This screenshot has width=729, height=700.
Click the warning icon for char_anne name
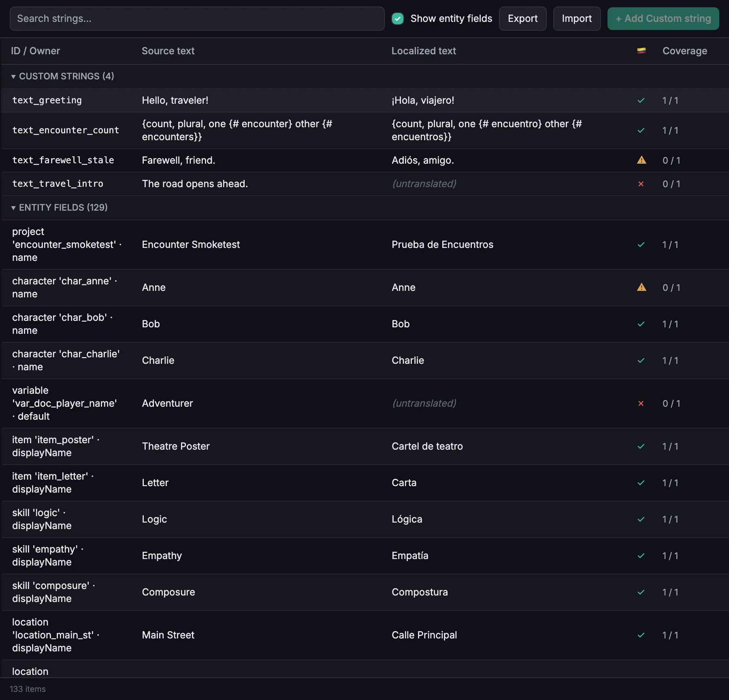tap(642, 287)
